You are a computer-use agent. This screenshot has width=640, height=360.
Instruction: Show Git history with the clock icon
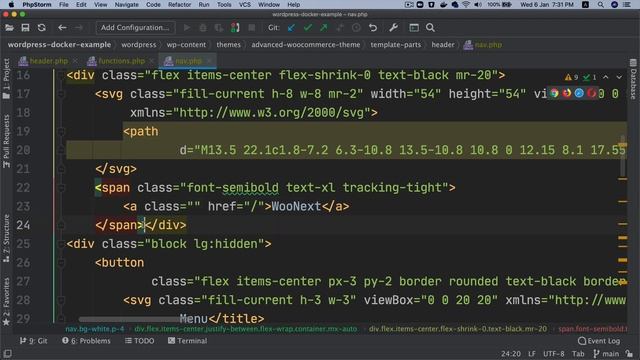pos(356,28)
